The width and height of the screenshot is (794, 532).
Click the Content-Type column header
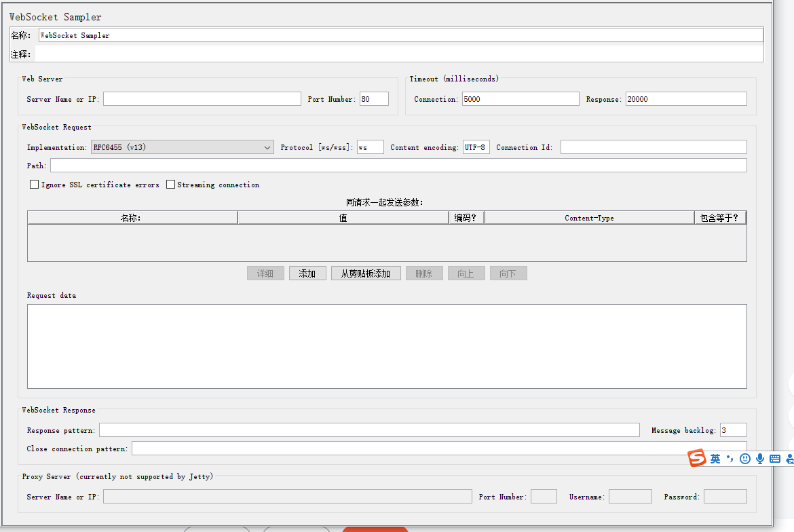589,217
